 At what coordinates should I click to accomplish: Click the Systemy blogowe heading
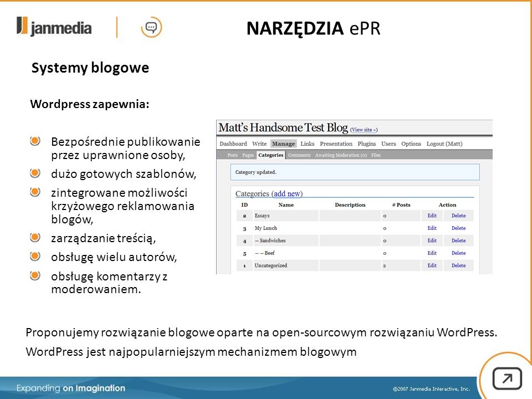pyautogui.click(x=90, y=68)
